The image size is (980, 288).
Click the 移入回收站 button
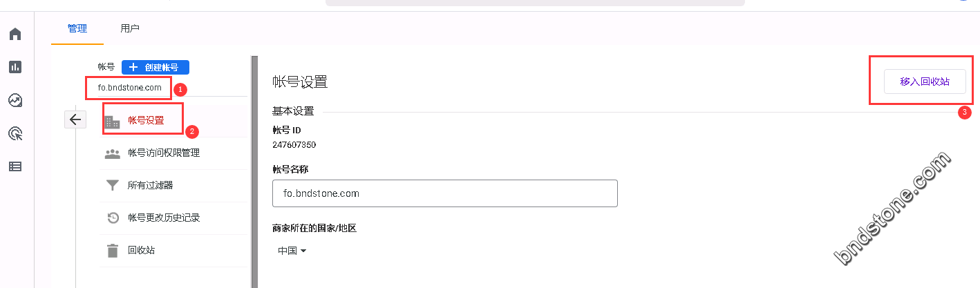(x=925, y=81)
